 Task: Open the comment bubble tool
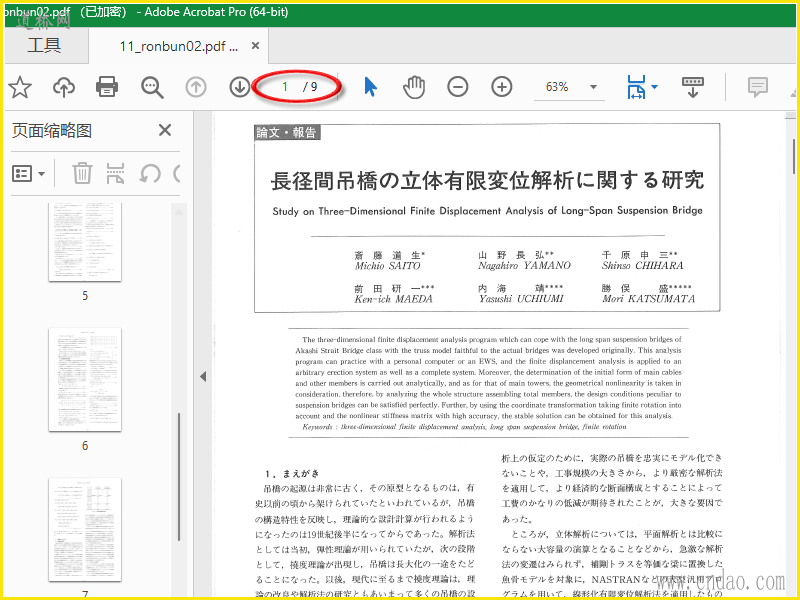[x=758, y=87]
